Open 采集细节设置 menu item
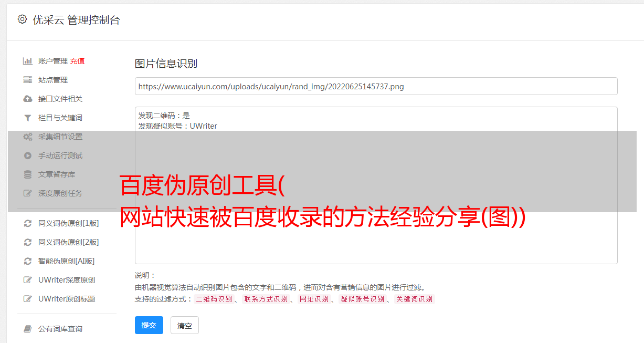Viewport: 644px width, 343px height. point(60,137)
